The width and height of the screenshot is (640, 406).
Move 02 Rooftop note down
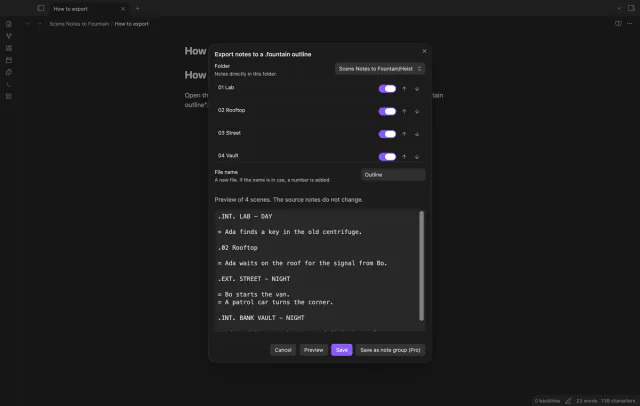pos(417,111)
